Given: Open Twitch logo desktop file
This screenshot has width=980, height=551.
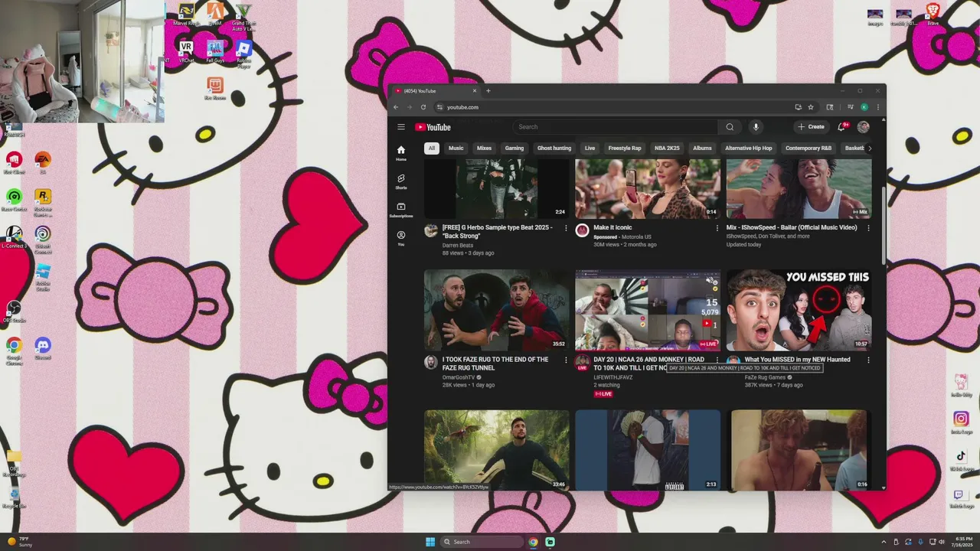Looking at the screenshot, I should 961,498.
